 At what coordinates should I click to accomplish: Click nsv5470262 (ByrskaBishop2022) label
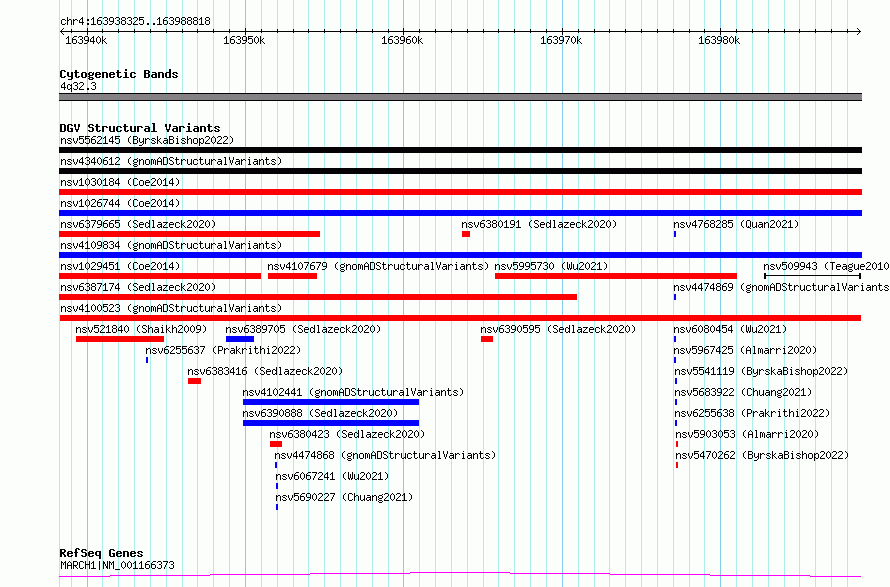pyautogui.click(x=762, y=455)
